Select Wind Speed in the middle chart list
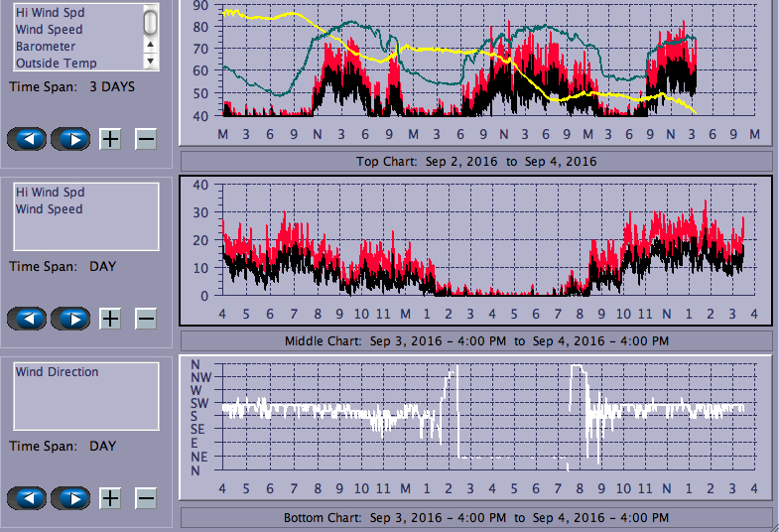The width and height of the screenshot is (779, 532). point(49,209)
